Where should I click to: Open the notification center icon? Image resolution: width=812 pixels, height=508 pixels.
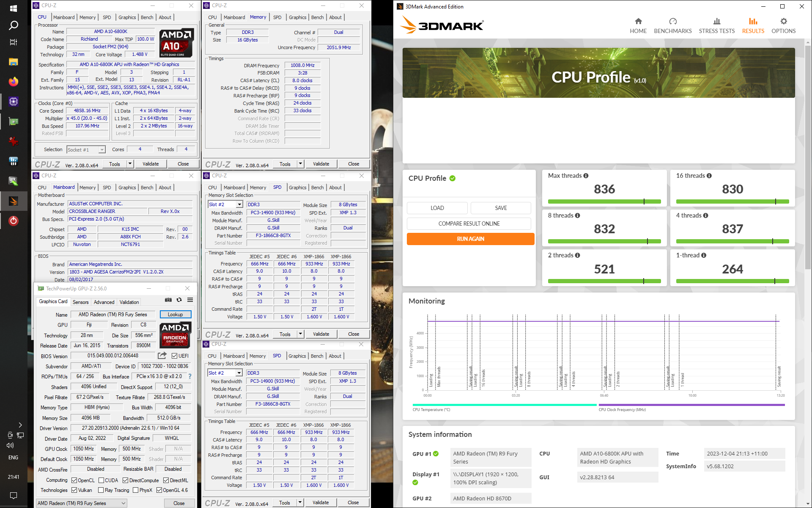pos(14,495)
